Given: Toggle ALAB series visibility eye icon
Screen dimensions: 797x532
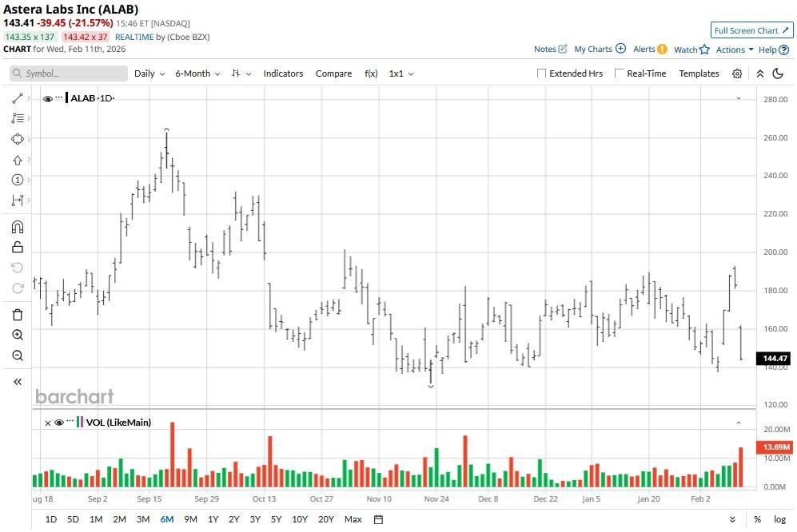Looking at the screenshot, I should pyautogui.click(x=48, y=98).
